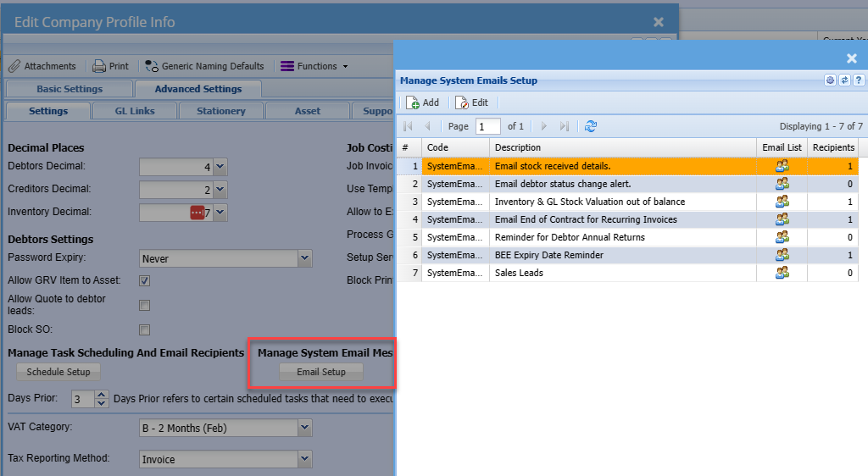Open Attachments in Edit Company Profile toolbar
This screenshot has height=476, width=868.
point(42,66)
